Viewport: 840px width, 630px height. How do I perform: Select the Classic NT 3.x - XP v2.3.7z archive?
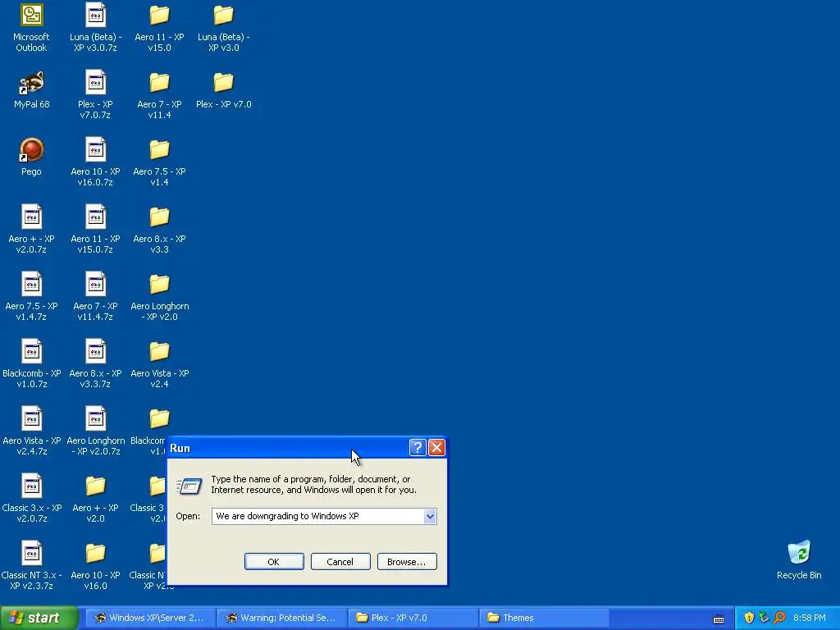pyautogui.click(x=31, y=566)
